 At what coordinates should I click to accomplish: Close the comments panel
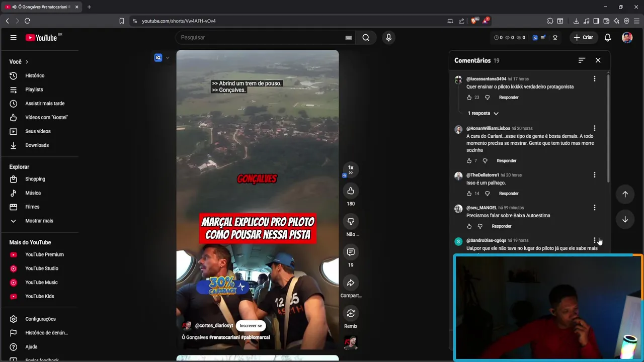pos(598,60)
